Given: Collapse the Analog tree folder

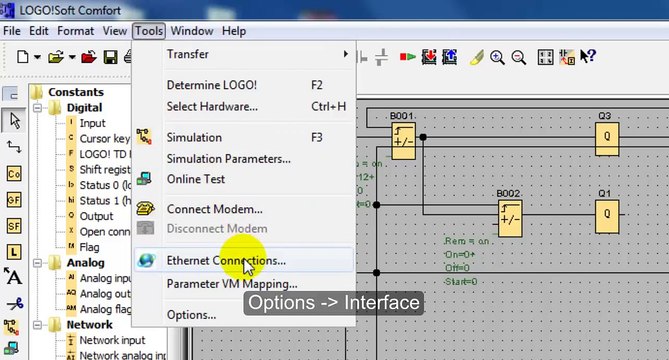Looking at the screenshot, I should [x=38, y=263].
